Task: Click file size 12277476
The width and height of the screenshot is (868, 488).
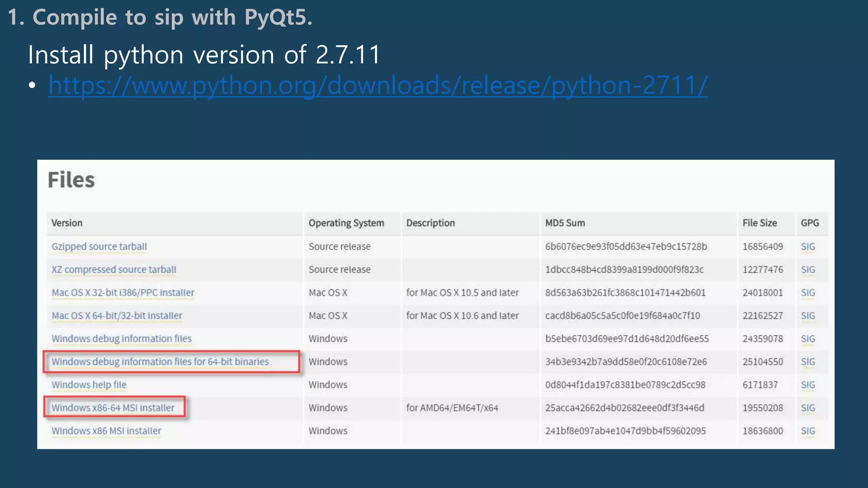Action: [762, 269]
